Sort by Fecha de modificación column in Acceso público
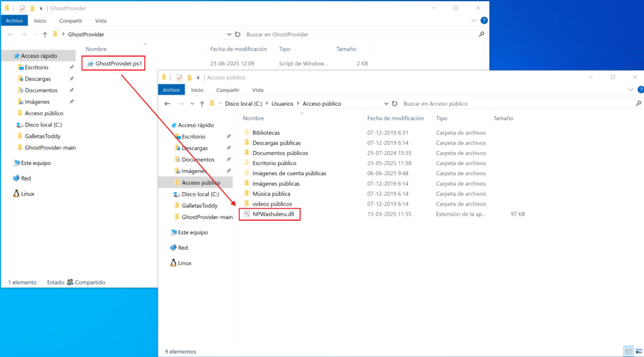 (396, 118)
